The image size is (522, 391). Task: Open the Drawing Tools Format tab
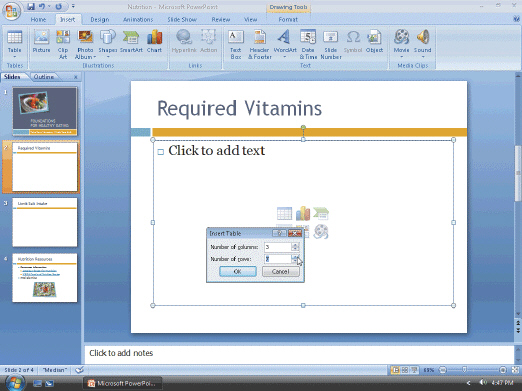pyautogui.click(x=288, y=19)
